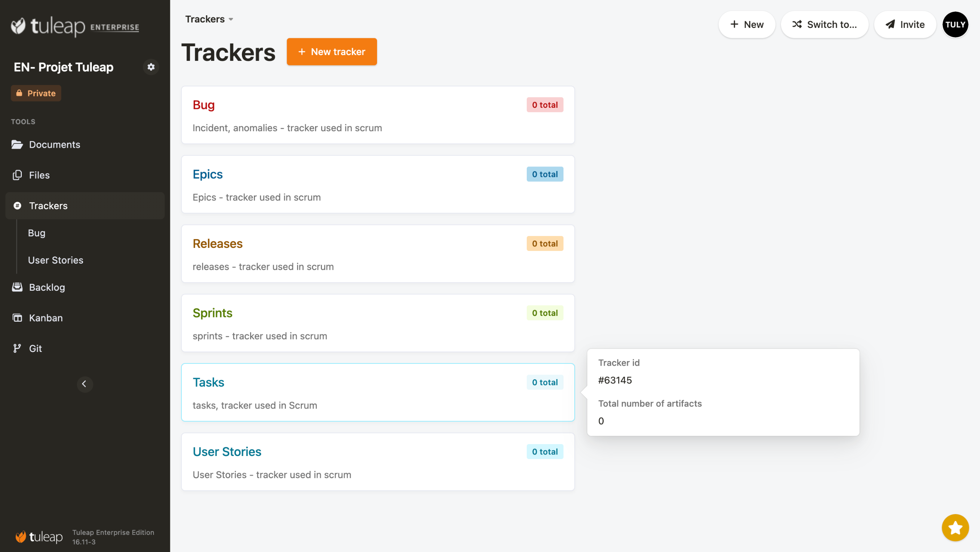
Task: Open the New dropdown button
Action: click(x=746, y=24)
